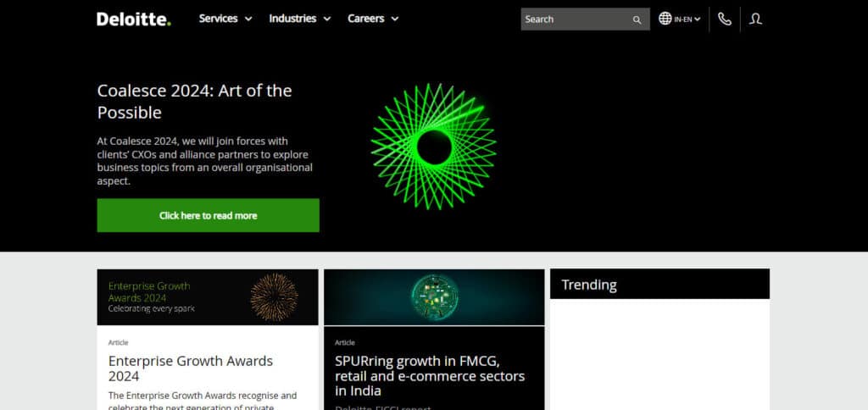
Task: Click the Trending section header
Action: 659,285
